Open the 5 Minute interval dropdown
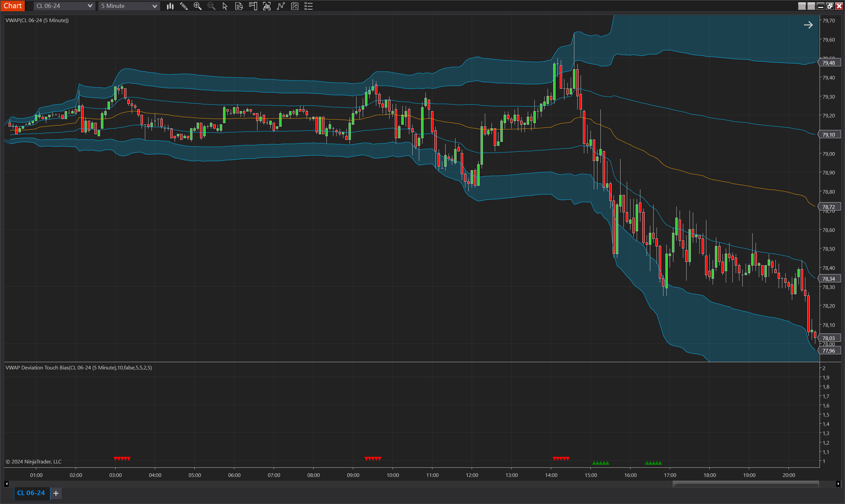This screenshot has height=504, width=845. [x=129, y=6]
